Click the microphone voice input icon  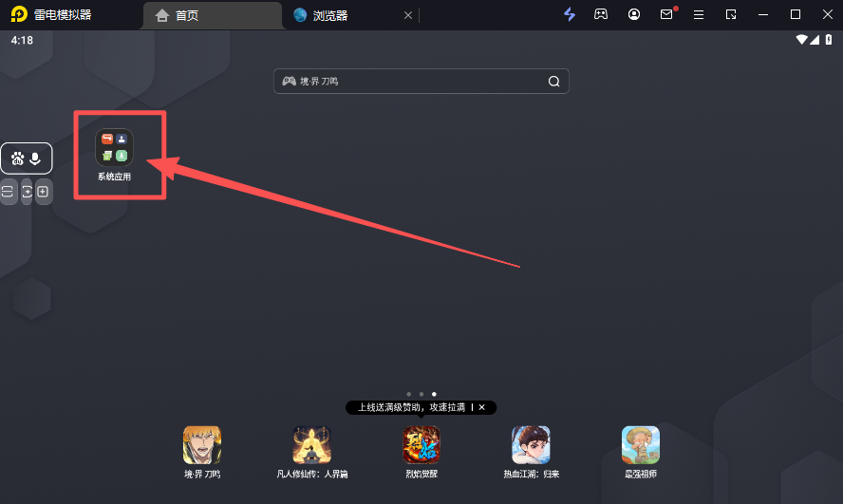[35, 159]
